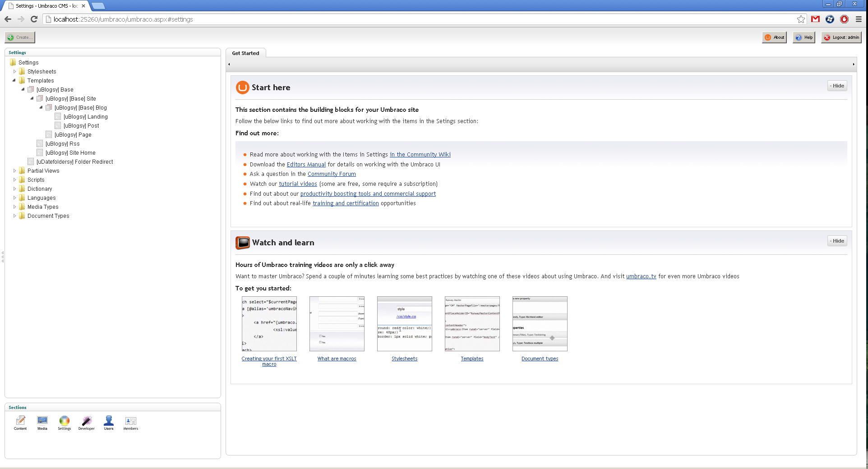Image resolution: width=868 pixels, height=469 pixels.
Task: Open the Members section icon
Action: pos(131,423)
